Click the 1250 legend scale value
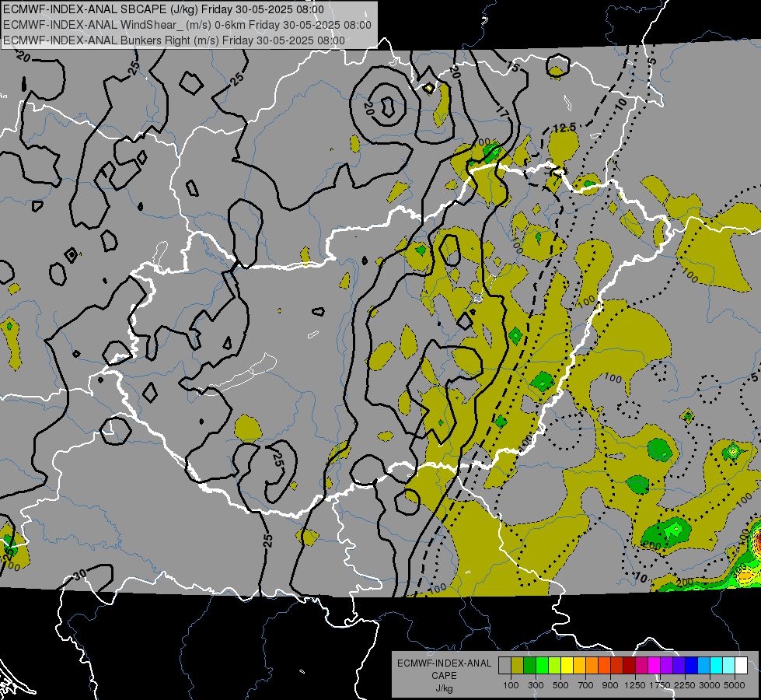 635,685
